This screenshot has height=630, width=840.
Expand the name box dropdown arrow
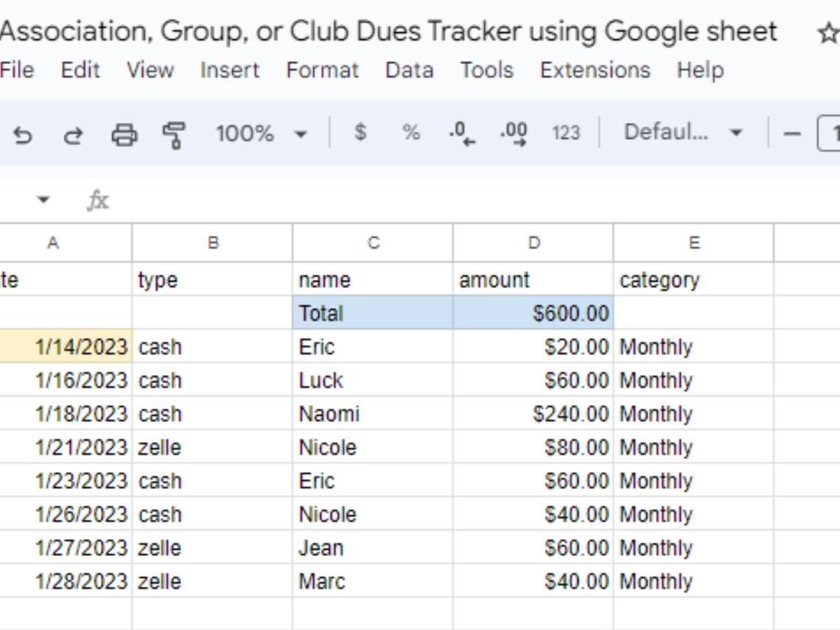[x=42, y=200]
